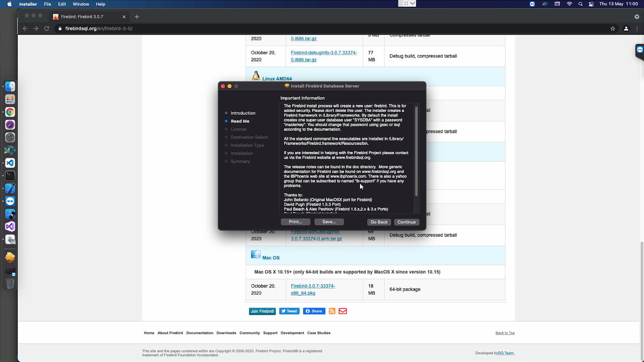Screen dimensions: 644x362
Task: Click the Tweet button
Action: [x=289, y=311]
